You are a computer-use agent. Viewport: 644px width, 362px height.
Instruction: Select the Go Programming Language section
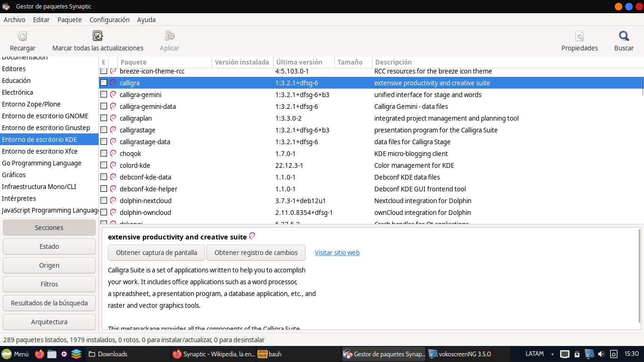pos(49,163)
